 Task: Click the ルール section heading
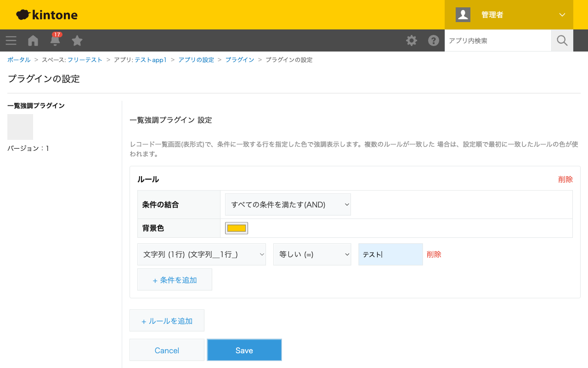148,179
